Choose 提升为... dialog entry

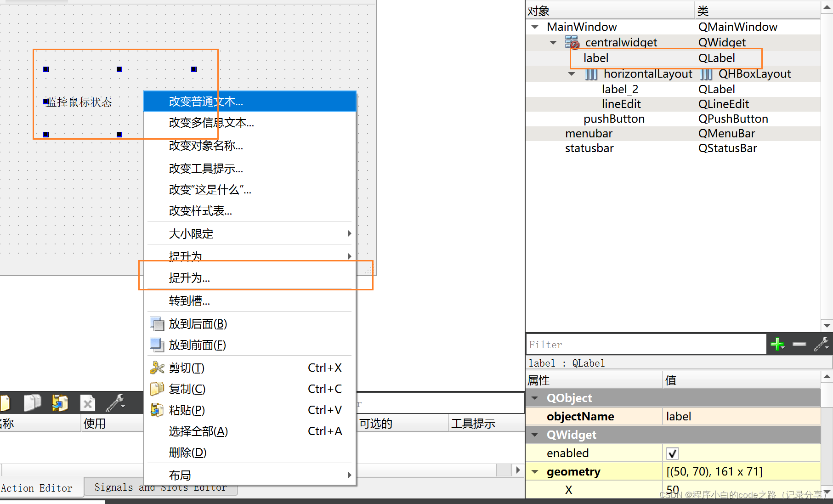click(250, 277)
